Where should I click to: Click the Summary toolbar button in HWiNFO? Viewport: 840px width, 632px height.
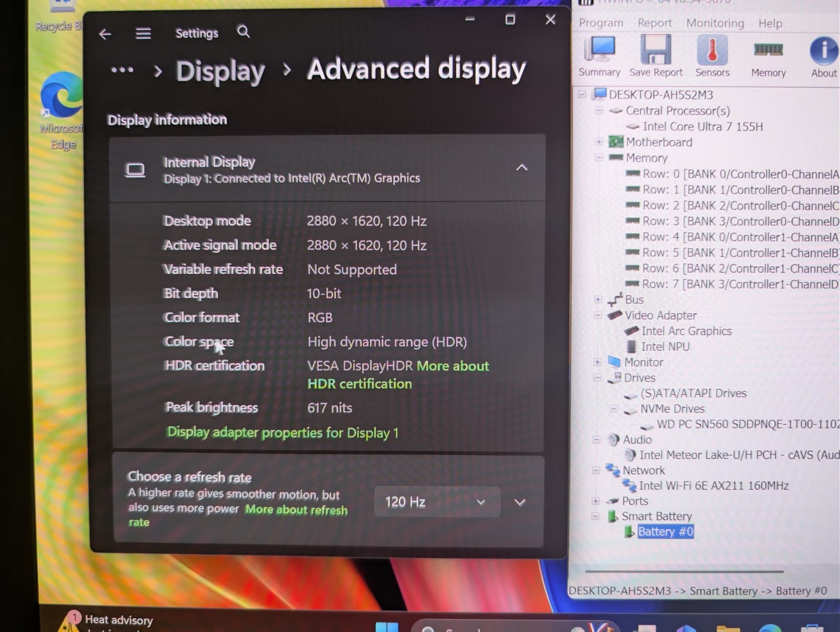tap(600, 57)
